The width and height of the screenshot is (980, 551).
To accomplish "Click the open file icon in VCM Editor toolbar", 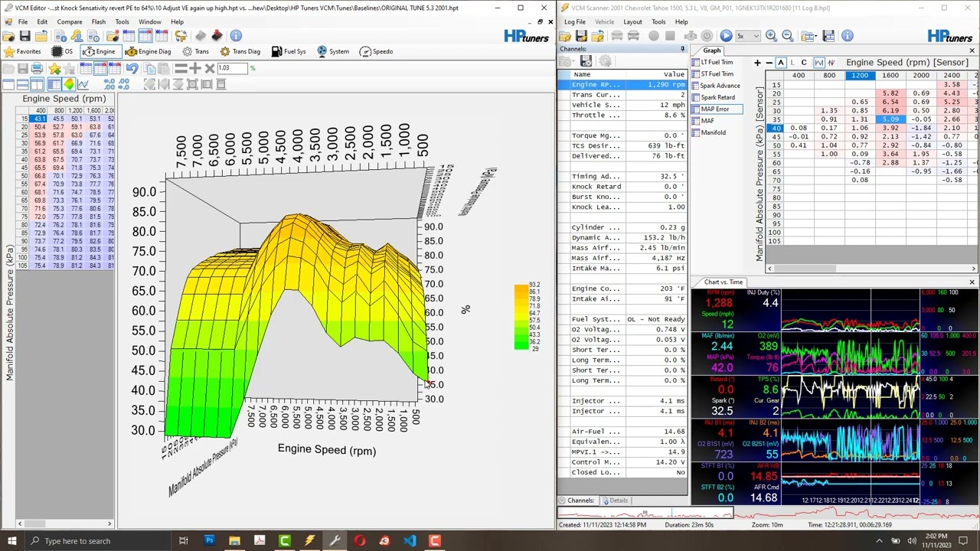I will pos(9,36).
